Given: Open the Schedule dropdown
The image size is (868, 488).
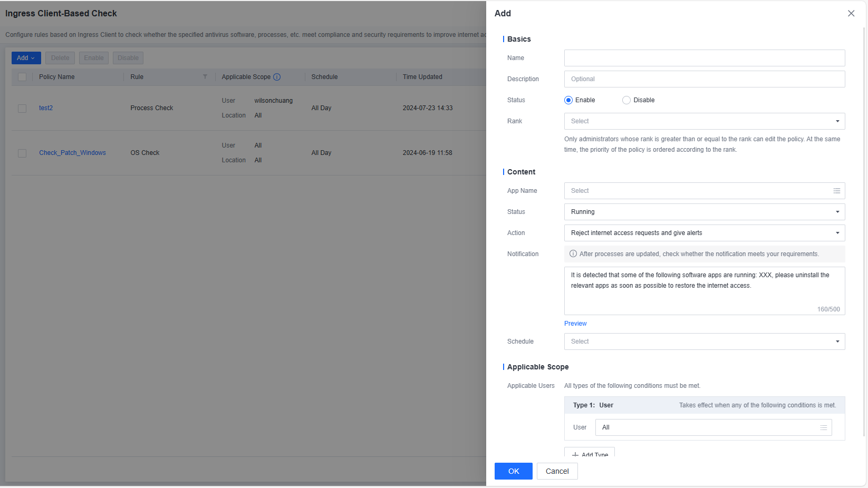Looking at the screenshot, I should tap(705, 341).
